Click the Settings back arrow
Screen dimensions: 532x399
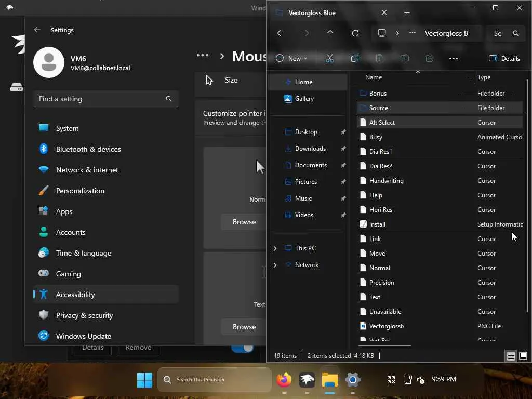coord(37,30)
